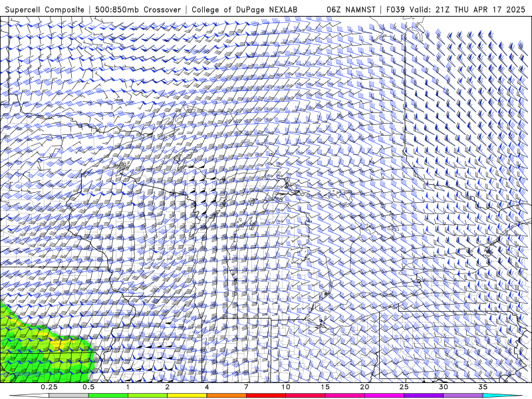Screen dimensions: 532x399
Task: Click the "15" legend value
Action: point(325,387)
